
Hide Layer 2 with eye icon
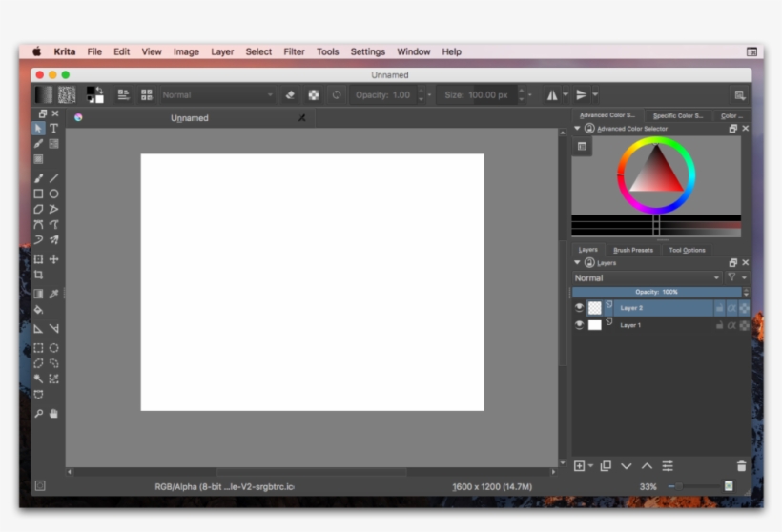(579, 308)
